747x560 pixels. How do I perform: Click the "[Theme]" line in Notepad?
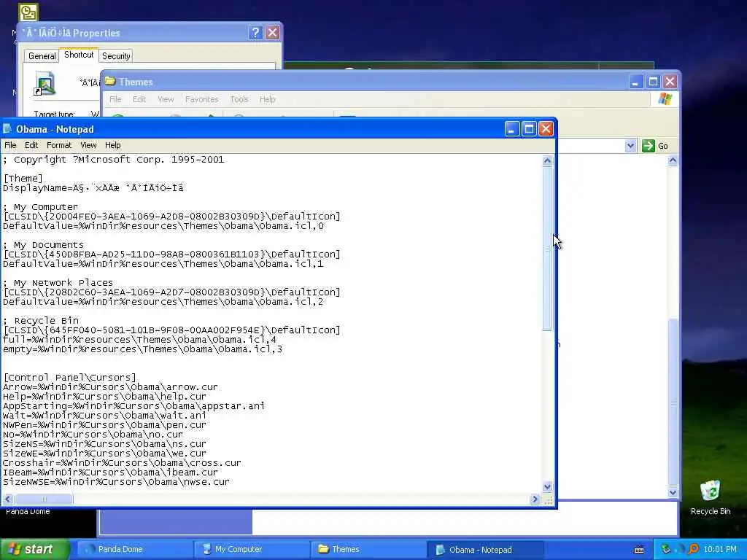[23, 179]
